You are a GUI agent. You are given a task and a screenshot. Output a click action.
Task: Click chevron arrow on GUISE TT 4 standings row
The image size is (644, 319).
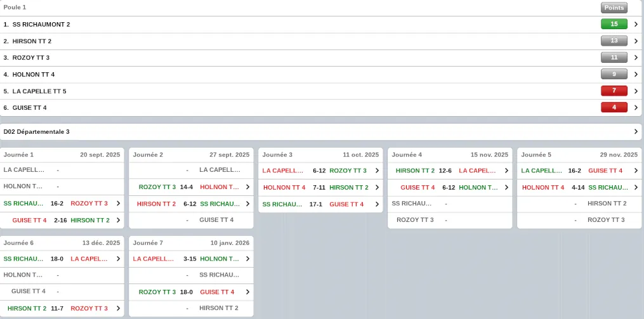coord(636,108)
